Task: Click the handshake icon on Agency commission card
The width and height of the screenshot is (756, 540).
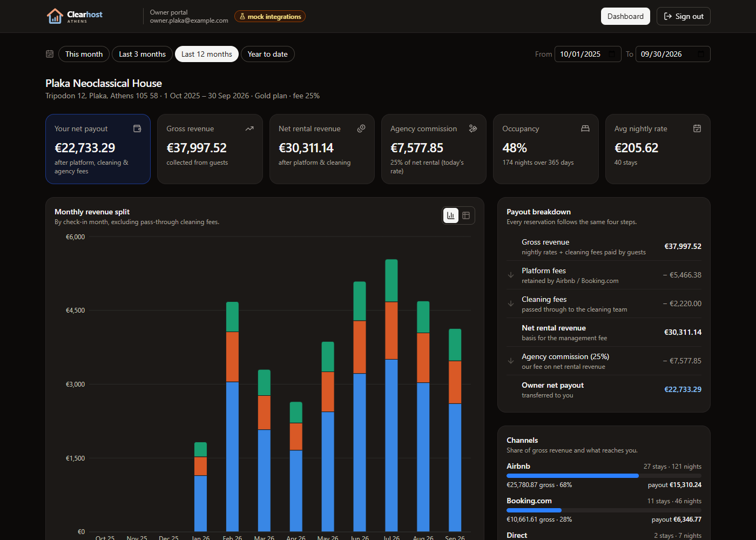Action: (x=473, y=129)
